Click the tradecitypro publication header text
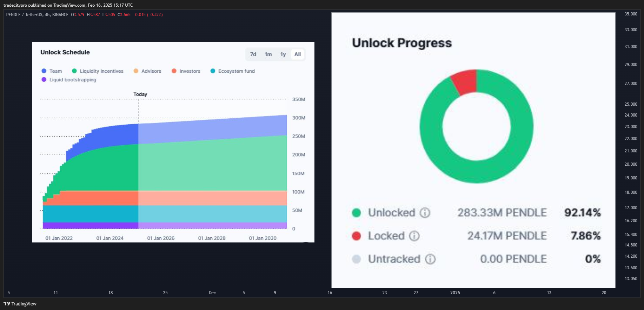Image resolution: width=644 pixels, height=310 pixels. point(68,5)
